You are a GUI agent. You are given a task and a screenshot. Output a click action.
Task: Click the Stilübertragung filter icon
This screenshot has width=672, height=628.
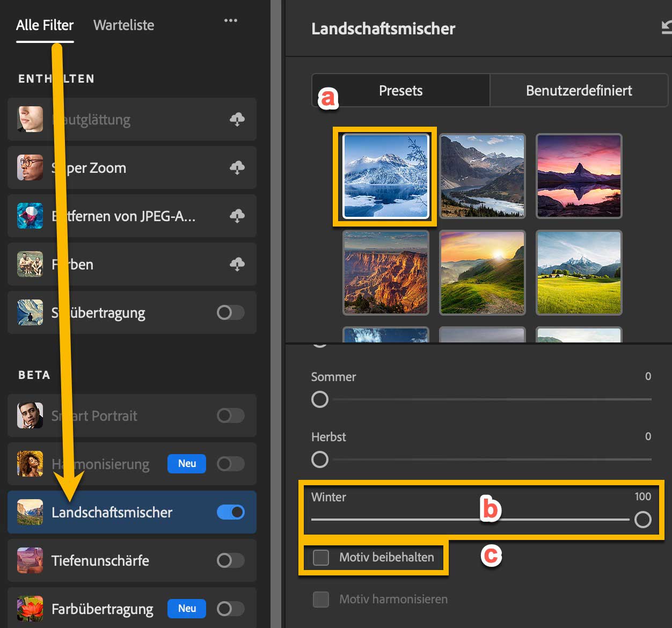pos(30,312)
